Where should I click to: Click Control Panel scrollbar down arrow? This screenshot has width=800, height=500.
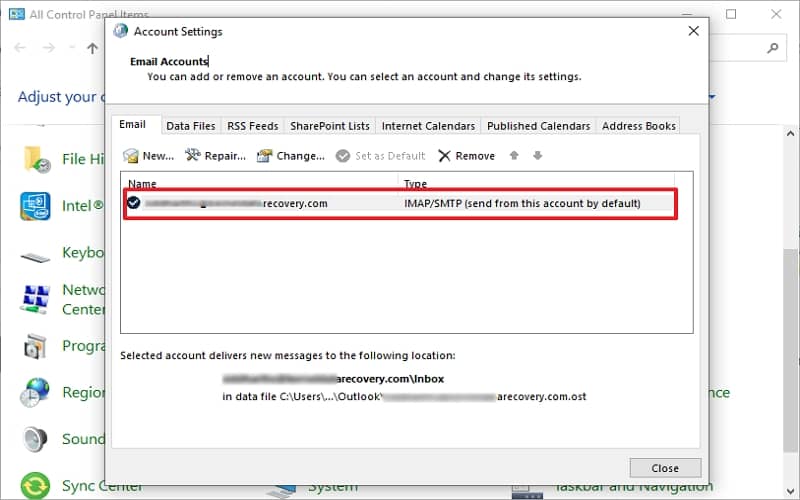coord(790,492)
